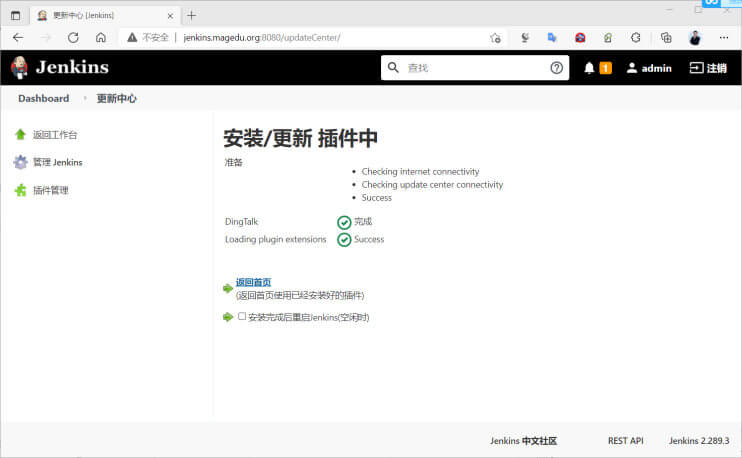Image resolution: width=742 pixels, height=458 pixels.
Task: Open browser tab actions menu icon
Action: click(16, 16)
